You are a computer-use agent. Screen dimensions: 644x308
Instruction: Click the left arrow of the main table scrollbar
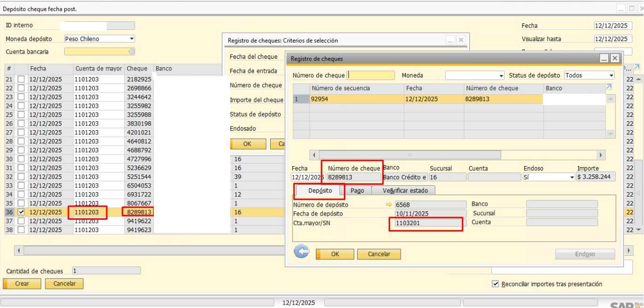[x=19, y=251]
